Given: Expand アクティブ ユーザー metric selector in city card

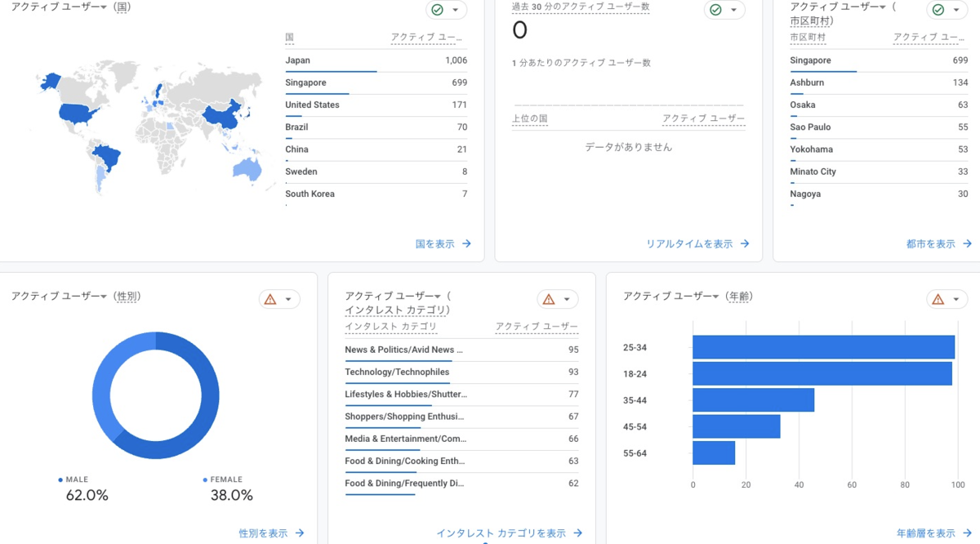Looking at the screenshot, I should [x=838, y=7].
